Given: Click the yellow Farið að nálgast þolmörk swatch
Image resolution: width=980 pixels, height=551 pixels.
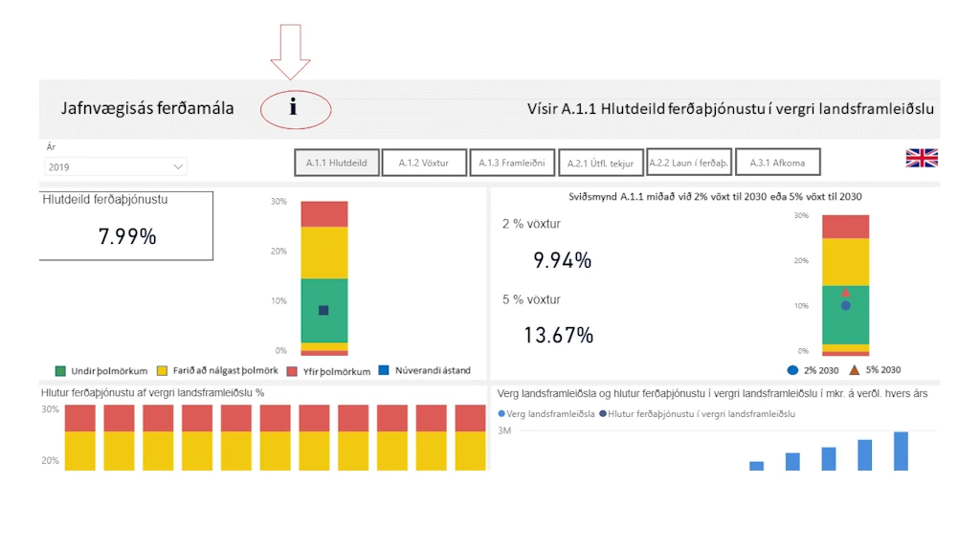Looking at the screenshot, I should pos(162,370).
